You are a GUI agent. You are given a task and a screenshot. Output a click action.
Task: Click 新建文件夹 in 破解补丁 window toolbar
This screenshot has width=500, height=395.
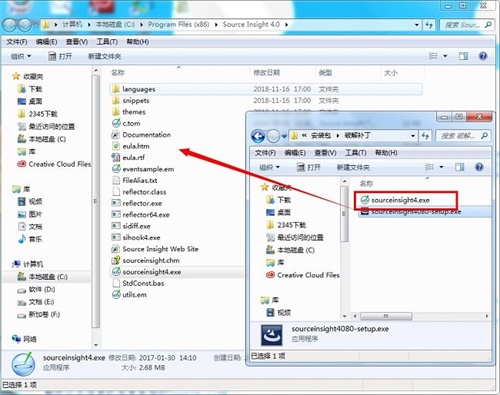click(x=353, y=167)
